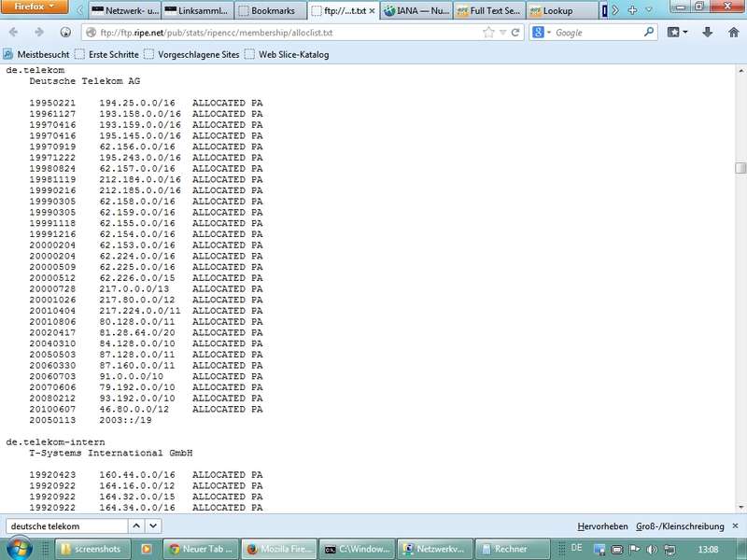This screenshot has width=747, height=560.
Task: Switch to the Full Text Se... tab
Action: point(488,10)
